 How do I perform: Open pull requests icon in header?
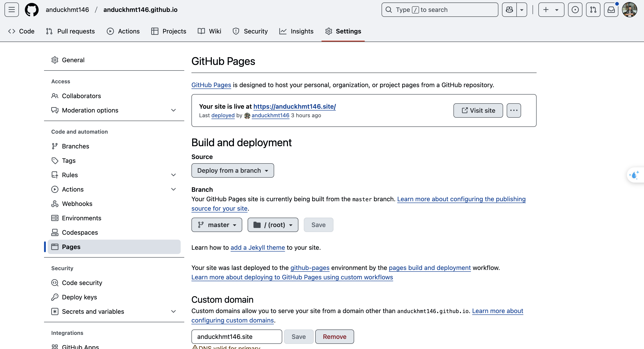593,10
